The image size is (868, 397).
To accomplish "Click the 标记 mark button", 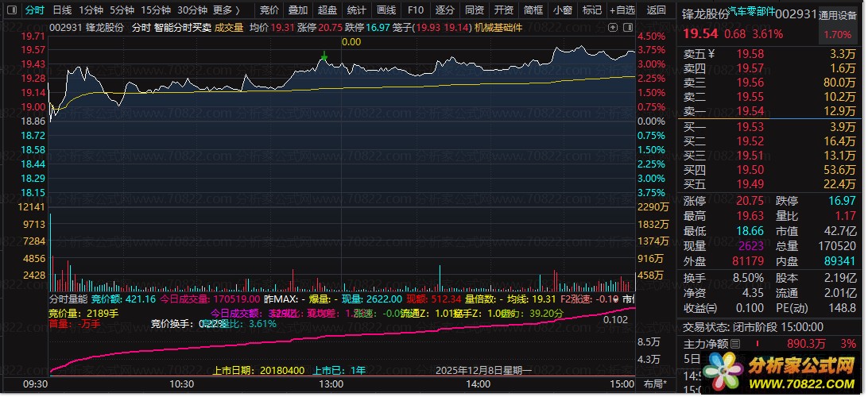I will pos(591,10).
